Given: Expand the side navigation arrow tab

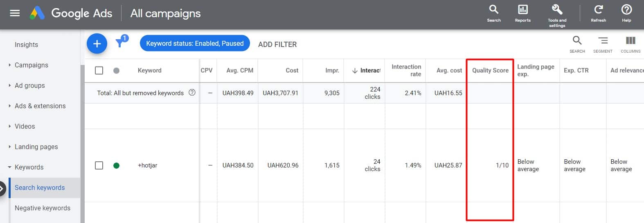Looking at the screenshot, I should tap(2, 189).
